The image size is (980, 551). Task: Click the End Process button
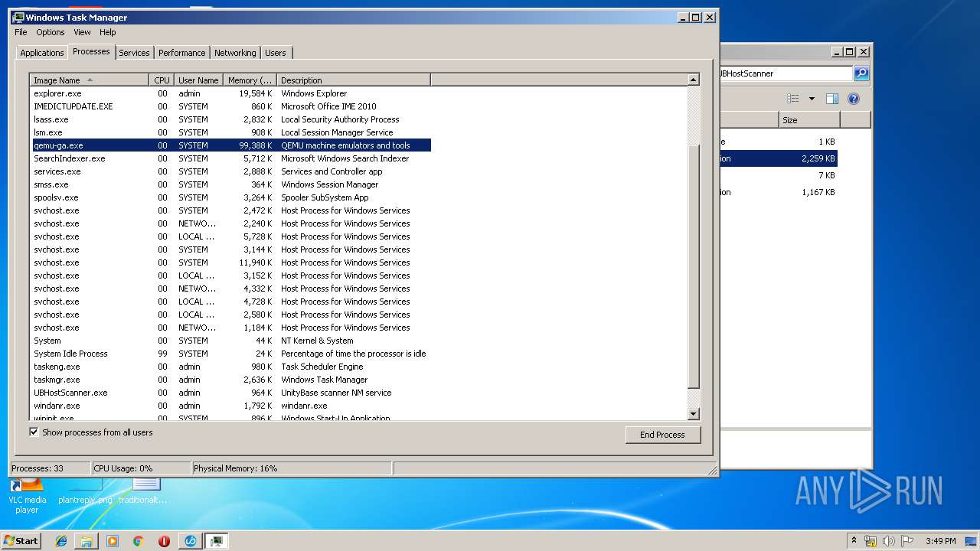click(662, 435)
